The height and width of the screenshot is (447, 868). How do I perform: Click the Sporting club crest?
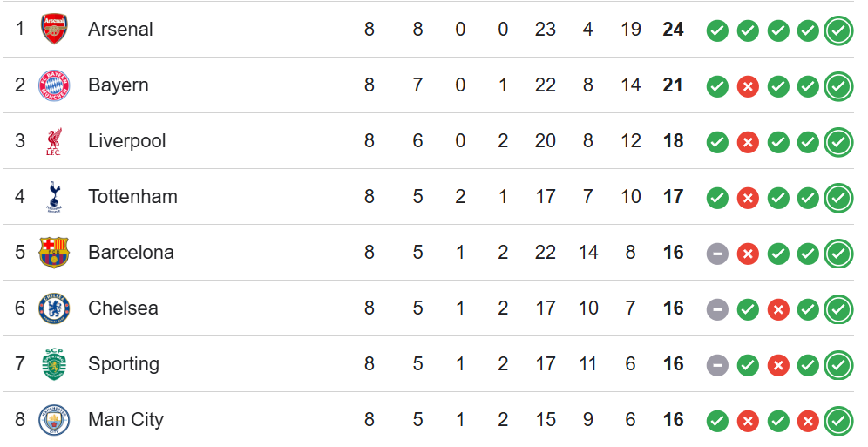pyautogui.click(x=54, y=364)
